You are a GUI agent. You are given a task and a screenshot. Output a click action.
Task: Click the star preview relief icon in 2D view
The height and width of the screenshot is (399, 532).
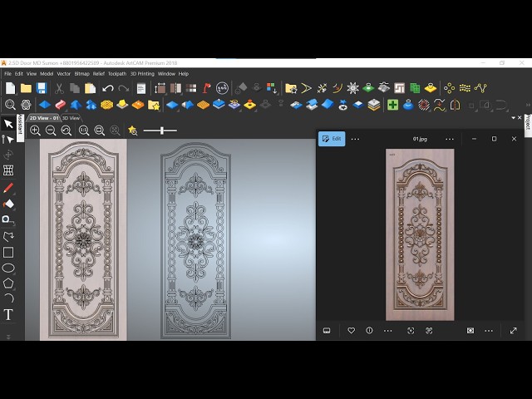pos(133,131)
